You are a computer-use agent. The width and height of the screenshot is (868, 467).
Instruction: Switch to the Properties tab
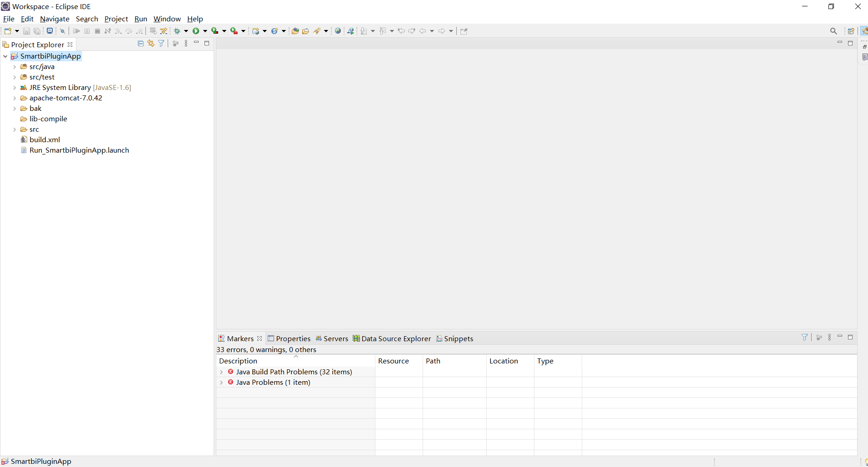pyautogui.click(x=289, y=338)
